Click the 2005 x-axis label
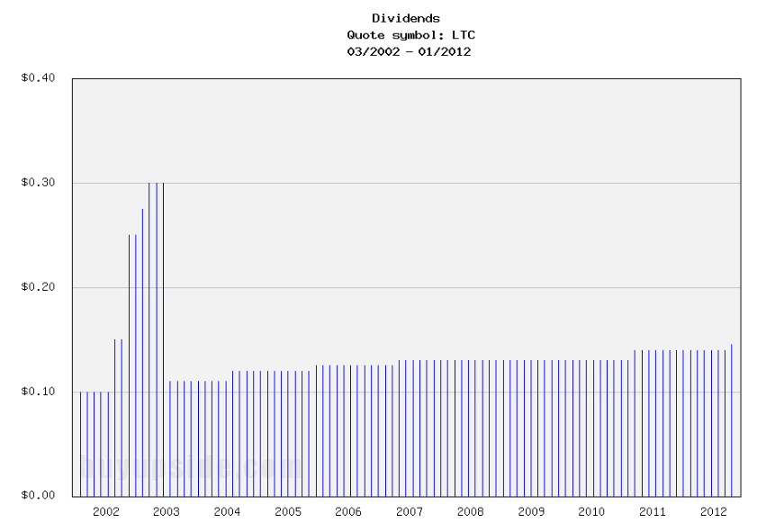Image resolution: width=757 pixels, height=532 pixels. [288, 511]
